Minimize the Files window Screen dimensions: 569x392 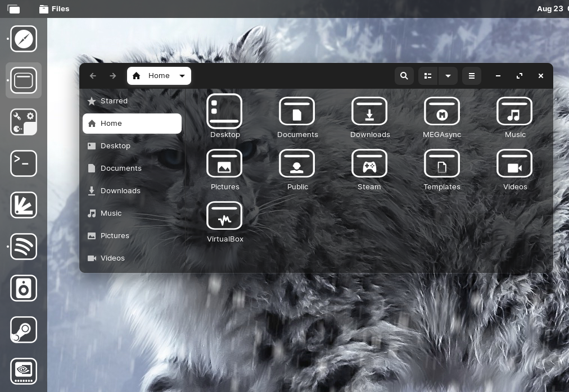(498, 76)
